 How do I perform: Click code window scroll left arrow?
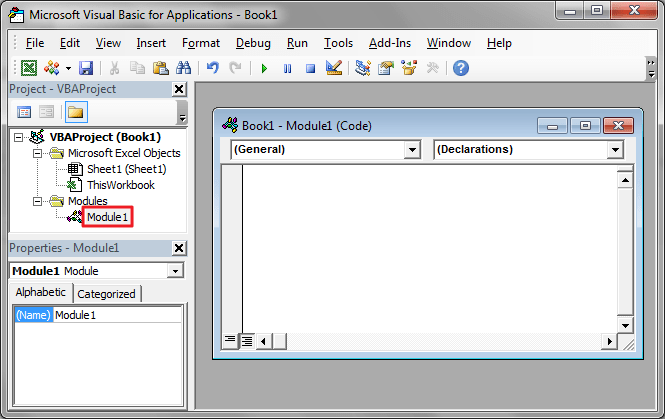pyautogui.click(x=264, y=341)
